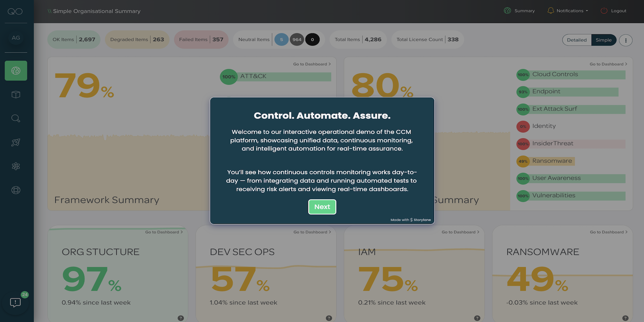Click the Ransomware 49% progress bar
644x322 pixels.
click(x=552, y=161)
